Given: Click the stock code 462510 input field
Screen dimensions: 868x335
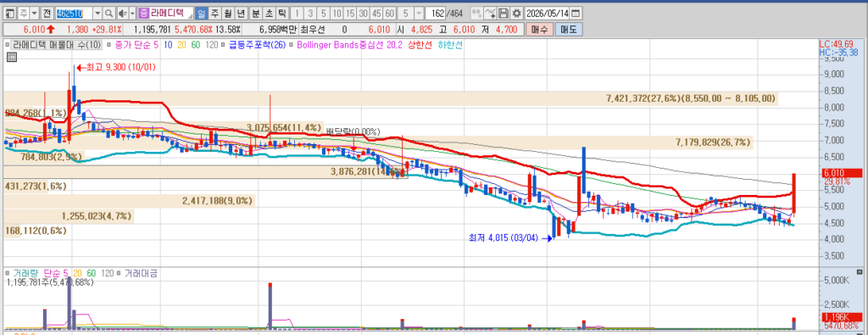Looking at the screenshot, I should [x=75, y=14].
